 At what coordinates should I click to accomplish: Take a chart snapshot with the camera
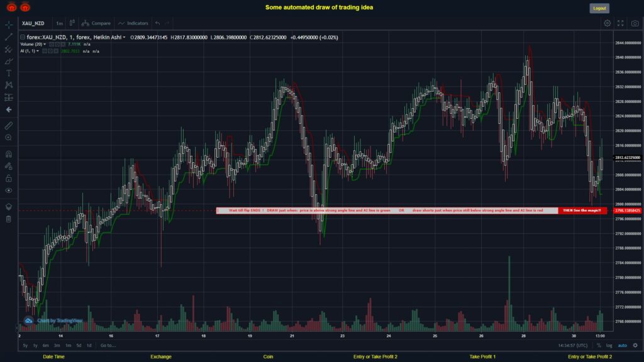635,23
